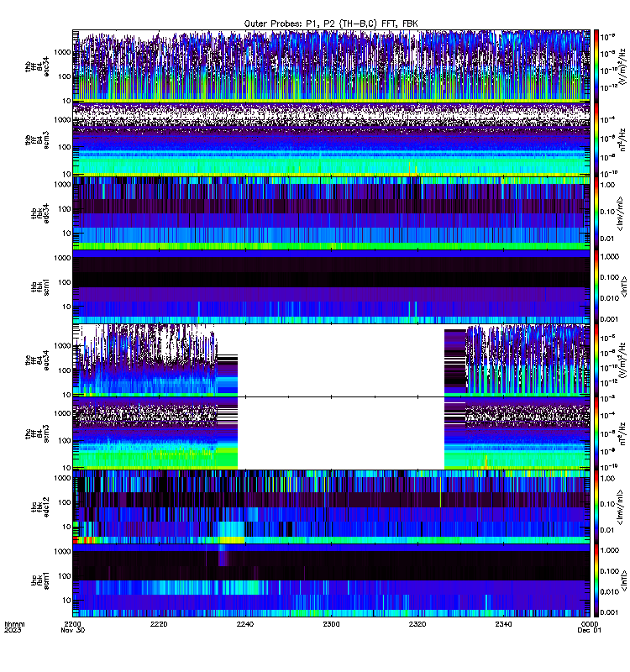Select the '0000' time axis label
Screen dimensions: 630x672
[x=590, y=624]
